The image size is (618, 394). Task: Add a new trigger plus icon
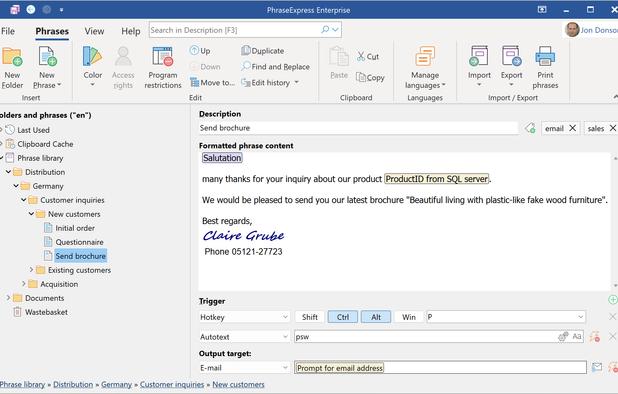[x=612, y=300]
